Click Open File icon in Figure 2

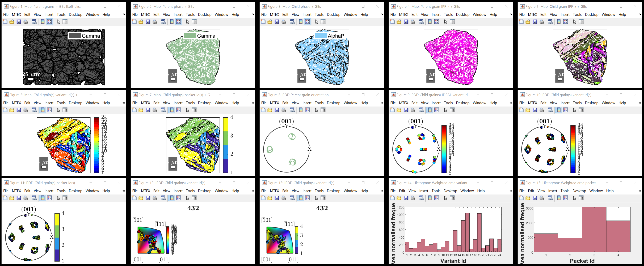click(141, 22)
